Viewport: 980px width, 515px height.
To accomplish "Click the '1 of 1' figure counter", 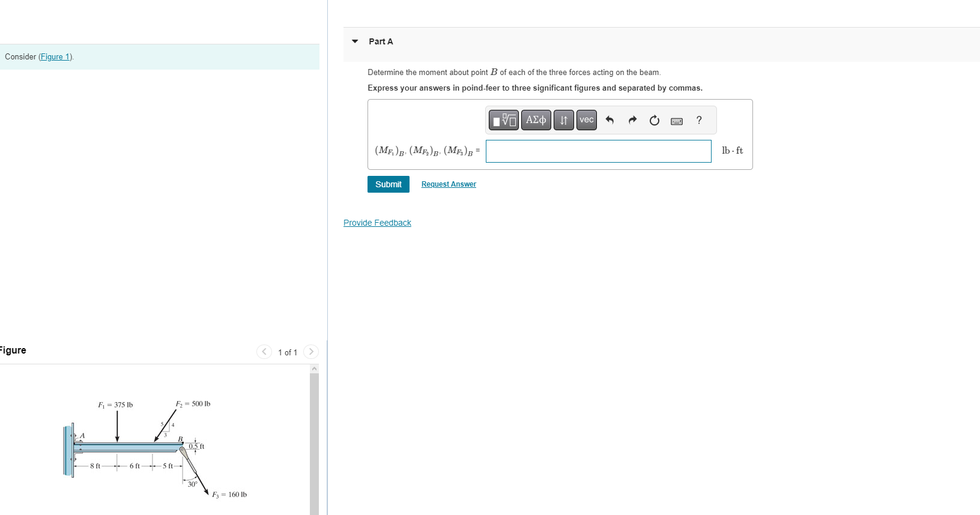I will (288, 352).
